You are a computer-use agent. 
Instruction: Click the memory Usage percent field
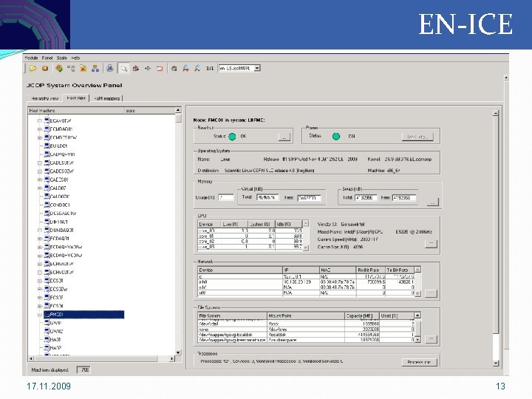click(x=226, y=197)
